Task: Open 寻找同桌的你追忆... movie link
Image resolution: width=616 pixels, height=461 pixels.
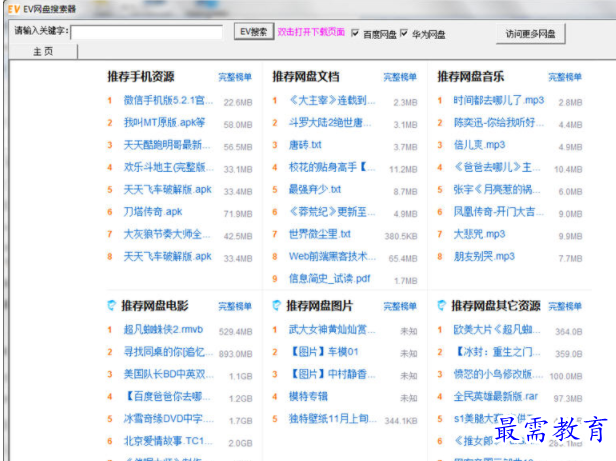Action: click(169, 352)
